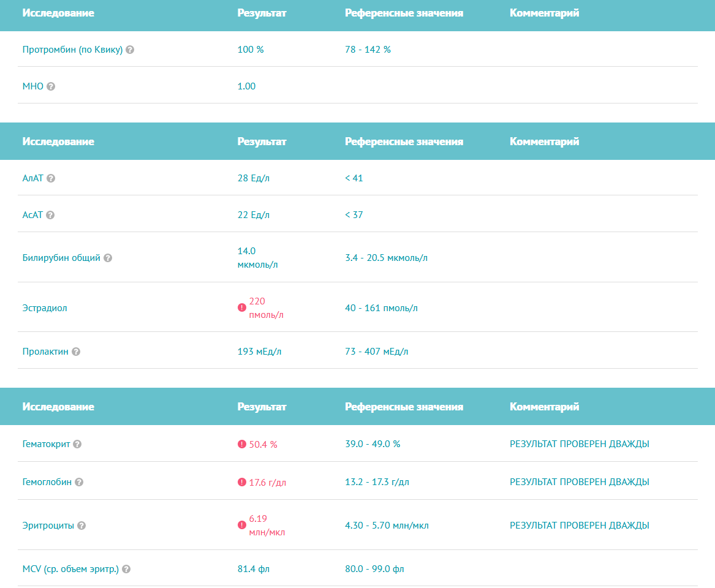The width and height of the screenshot is (715, 588).
Task: Open help icon next to Протромбин (по Квику)
Action: tap(130, 50)
